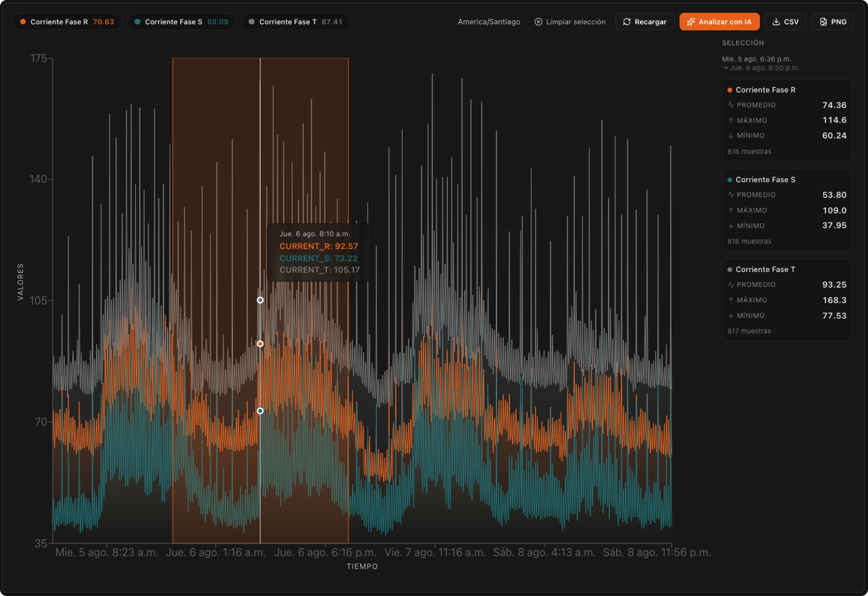This screenshot has width=868, height=596.
Task: Toggle the Corriente Fase T series chip
Action: [x=296, y=22]
